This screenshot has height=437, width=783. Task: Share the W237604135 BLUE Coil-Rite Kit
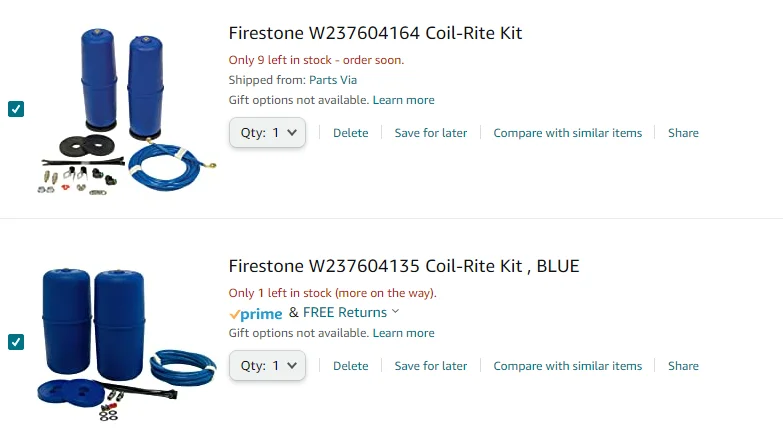click(x=683, y=366)
